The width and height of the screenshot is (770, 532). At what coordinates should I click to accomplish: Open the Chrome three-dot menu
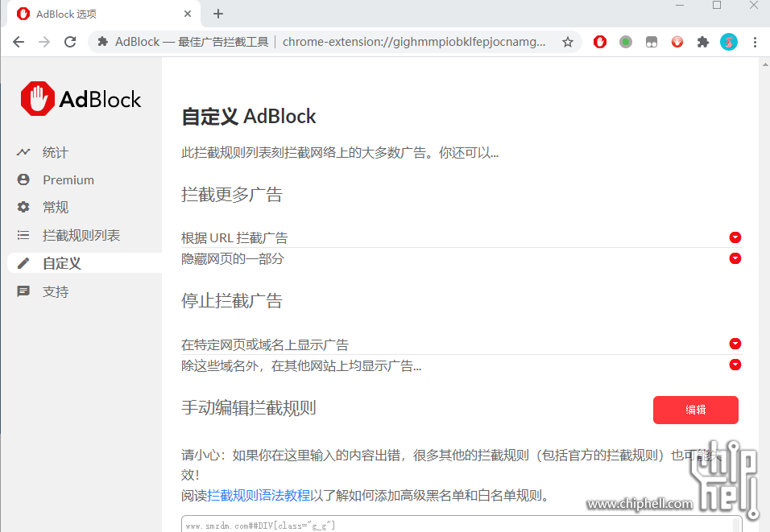click(755, 42)
